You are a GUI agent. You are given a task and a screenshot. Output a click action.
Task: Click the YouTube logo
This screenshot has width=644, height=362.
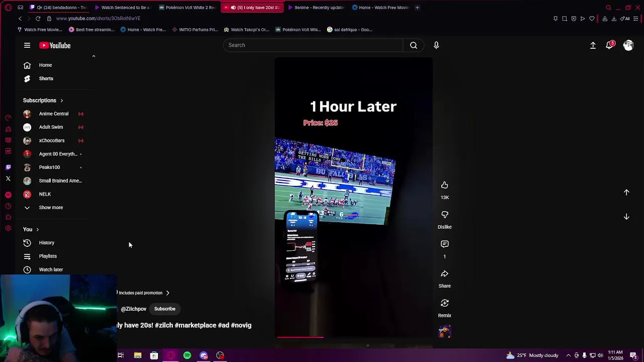[x=55, y=45]
